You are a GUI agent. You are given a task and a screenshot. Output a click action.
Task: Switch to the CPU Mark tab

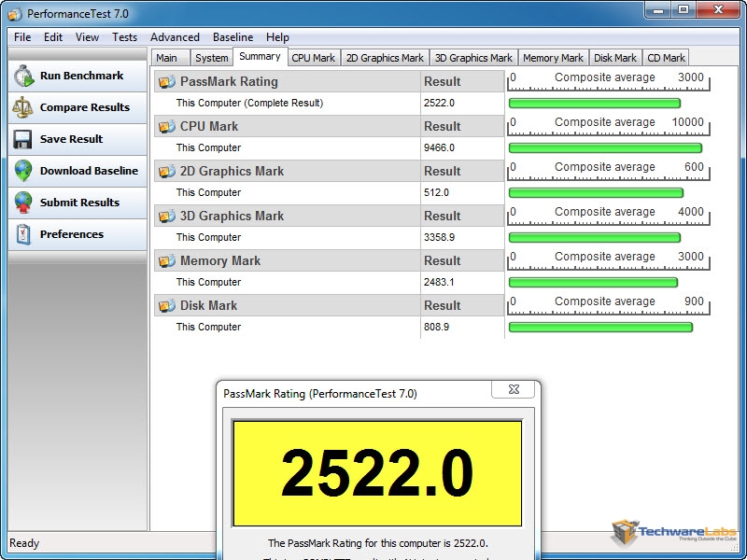click(x=314, y=58)
